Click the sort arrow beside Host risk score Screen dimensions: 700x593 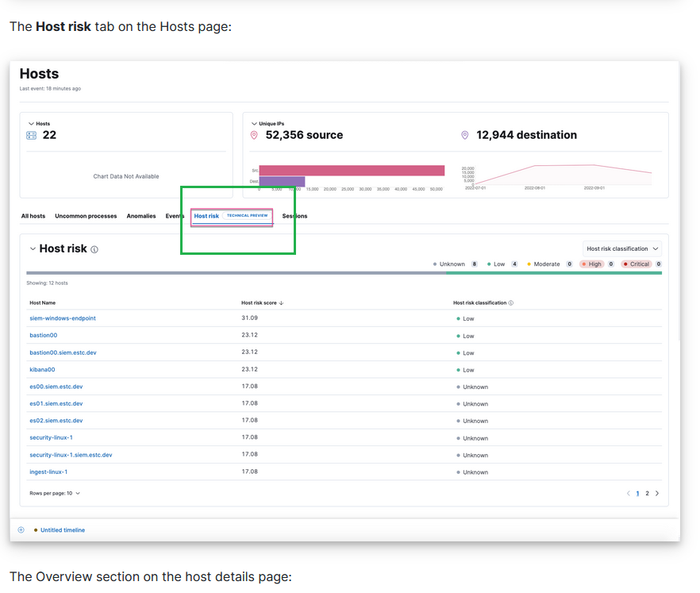(x=281, y=302)
